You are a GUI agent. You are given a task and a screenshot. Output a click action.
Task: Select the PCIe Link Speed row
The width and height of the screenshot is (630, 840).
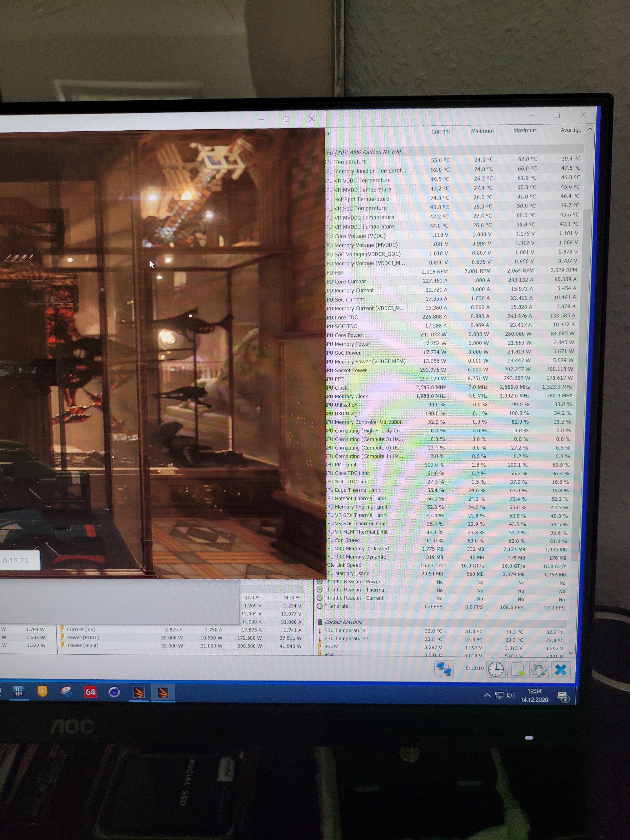point(448,565)
